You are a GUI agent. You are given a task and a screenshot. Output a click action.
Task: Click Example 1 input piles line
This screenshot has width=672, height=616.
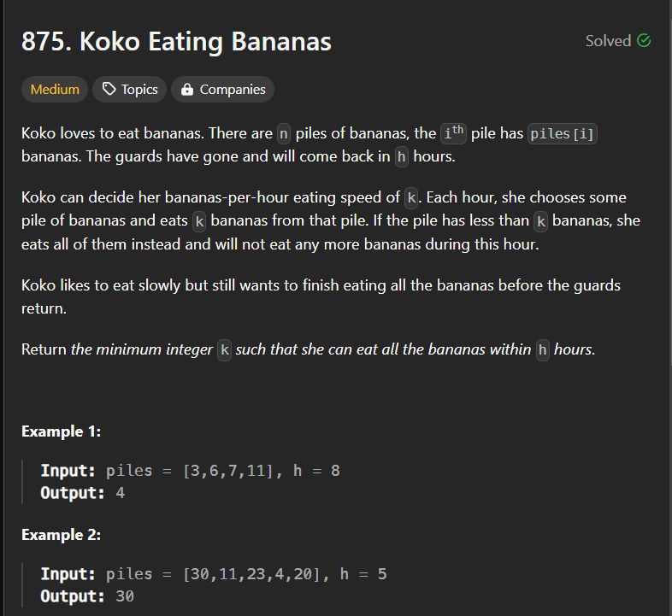click(191, 471)
